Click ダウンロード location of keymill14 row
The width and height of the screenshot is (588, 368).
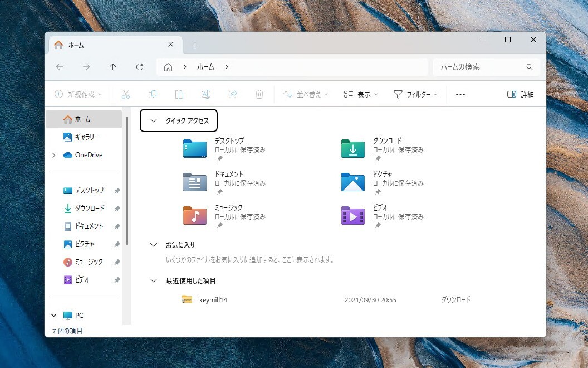[x=455, y=299]
